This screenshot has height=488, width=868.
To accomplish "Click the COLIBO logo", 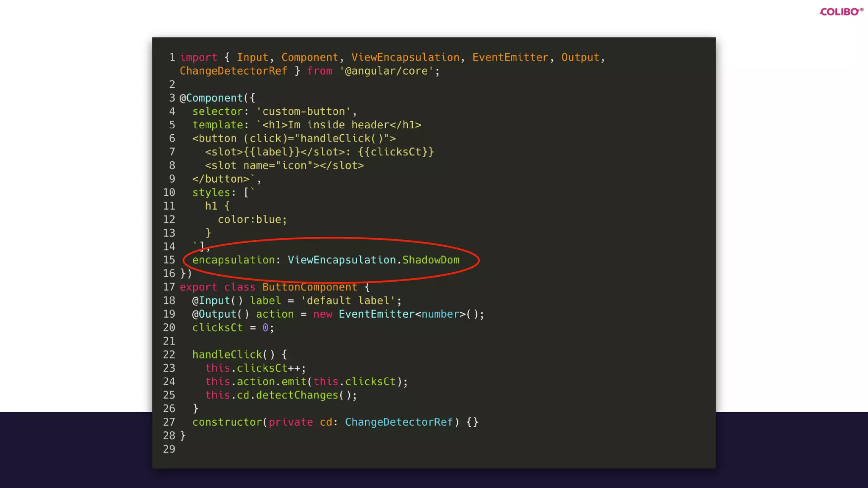I will pos(841,12).
